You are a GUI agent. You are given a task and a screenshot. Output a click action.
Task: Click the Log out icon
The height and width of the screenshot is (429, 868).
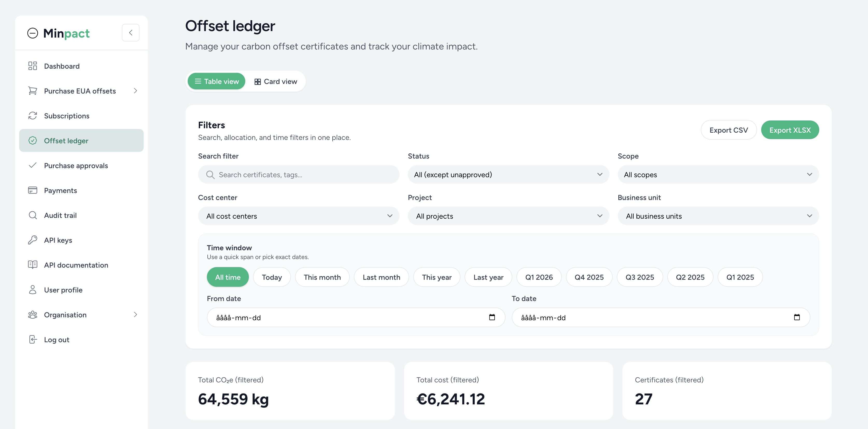pos(32,339)
